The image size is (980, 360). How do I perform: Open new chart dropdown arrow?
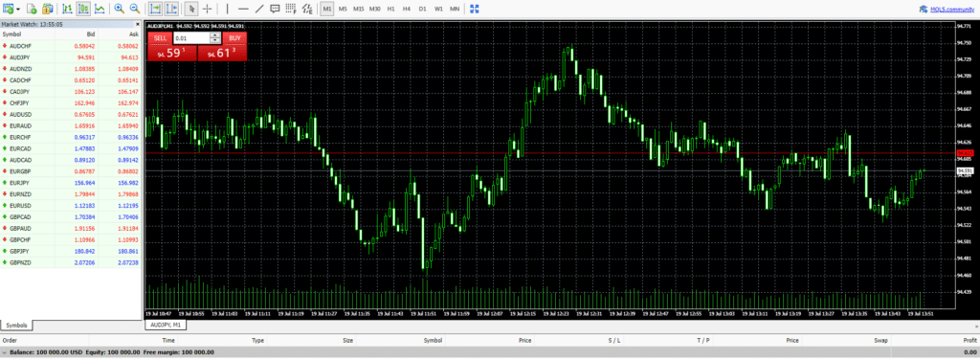pyautogui.click(x=17, y=10)
